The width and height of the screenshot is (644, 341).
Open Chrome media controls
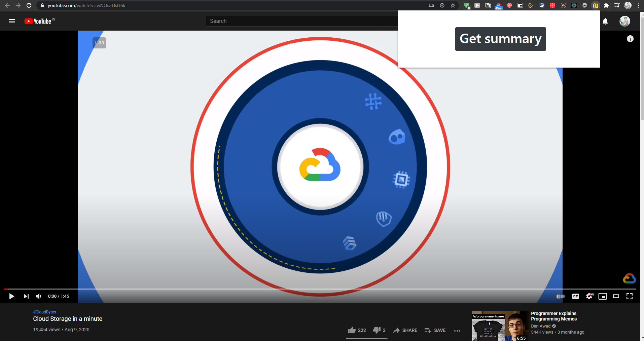click(x=617, y=5)
